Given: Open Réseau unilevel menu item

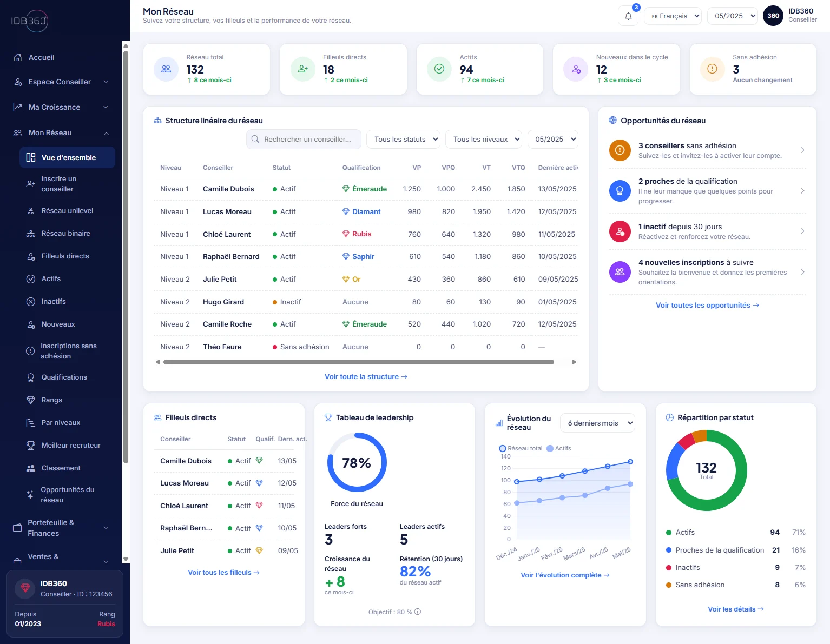Looking at the screenshot, I should click(x=68, y=210).
